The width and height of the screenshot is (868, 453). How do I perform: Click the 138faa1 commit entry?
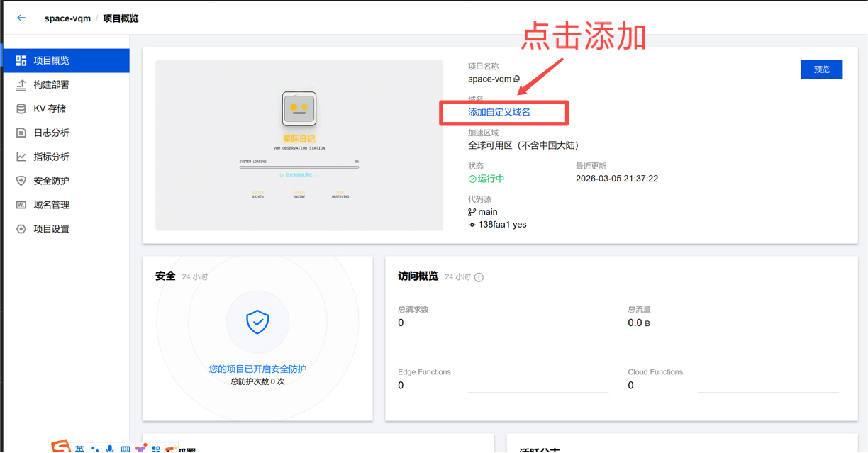(x=496, y=225)
